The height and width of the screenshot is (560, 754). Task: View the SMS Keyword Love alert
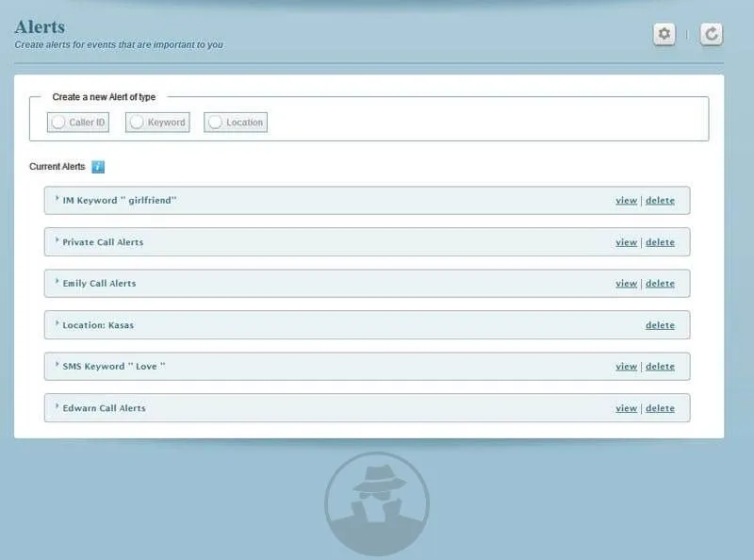pos(626,367)
